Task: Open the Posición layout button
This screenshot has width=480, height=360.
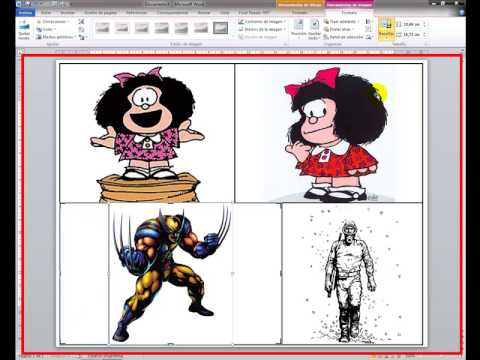Action: [x=298, y=29]
